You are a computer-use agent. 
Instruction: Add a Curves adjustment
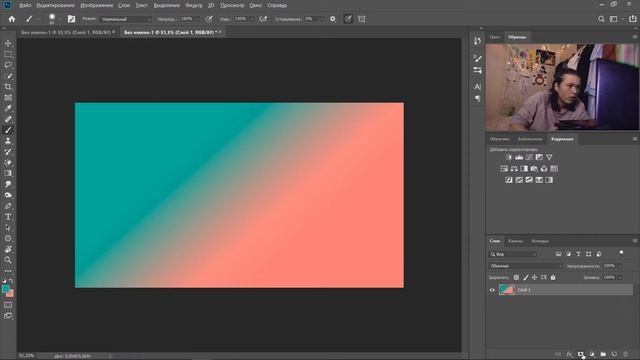click(x=529, y=157)
